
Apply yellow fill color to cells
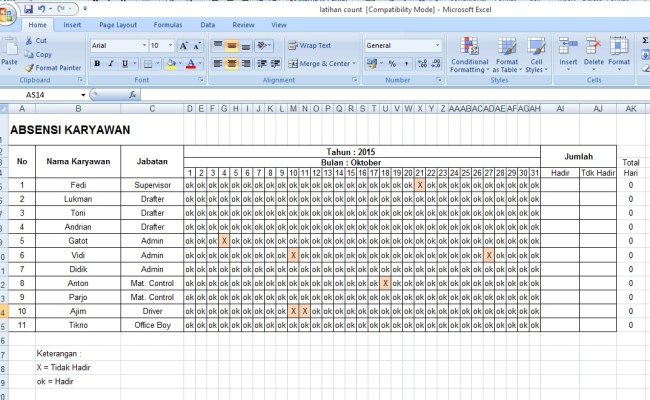pyautogui.click(x=170, y=63)
